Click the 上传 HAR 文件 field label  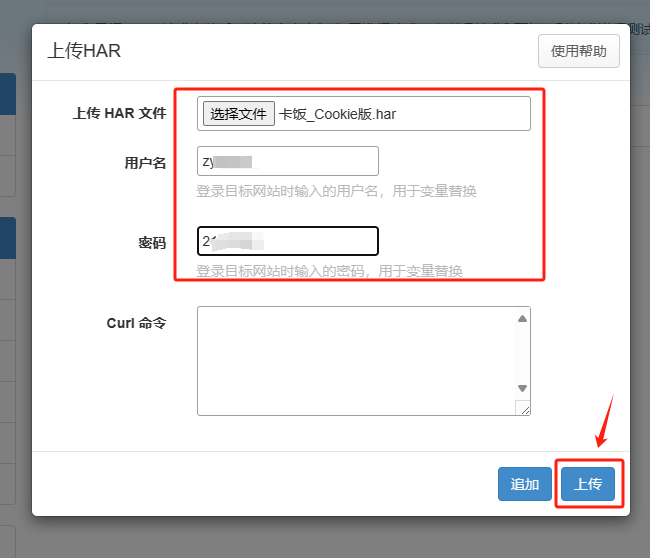(x=119, y=113)
